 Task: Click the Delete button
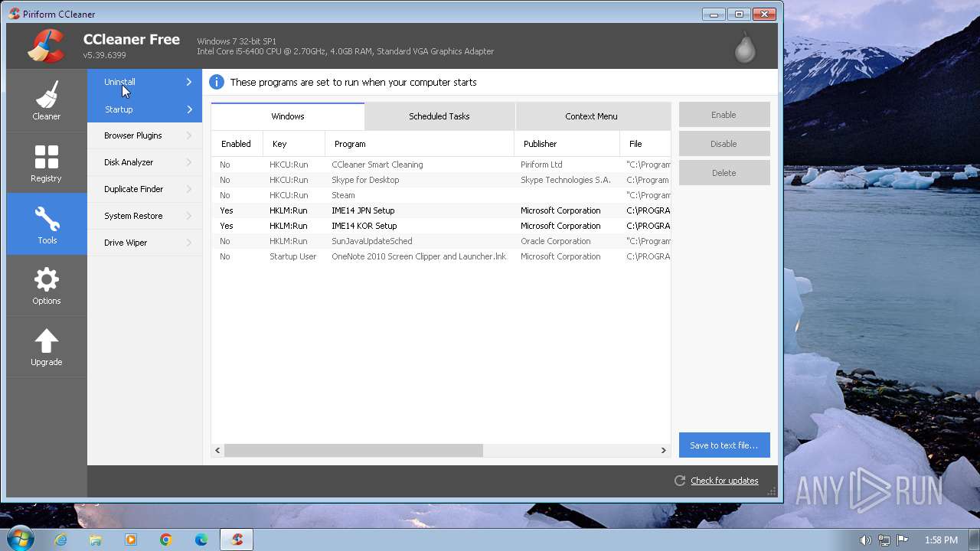pyautogui.click(x=724, y=173)
